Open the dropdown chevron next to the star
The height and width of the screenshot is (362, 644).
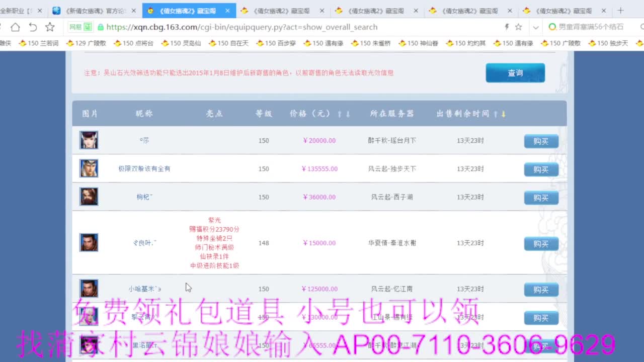[x=535, y=27]
